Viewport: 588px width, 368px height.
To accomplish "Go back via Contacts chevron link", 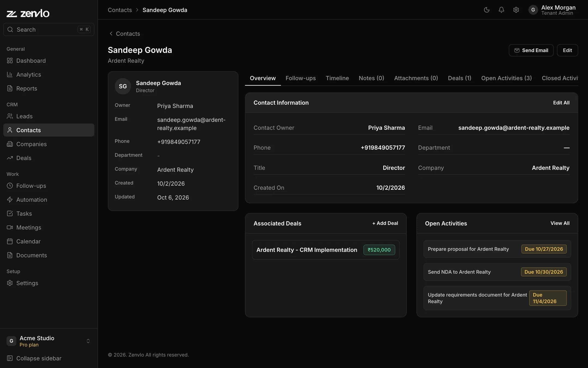I will [125, 34].
